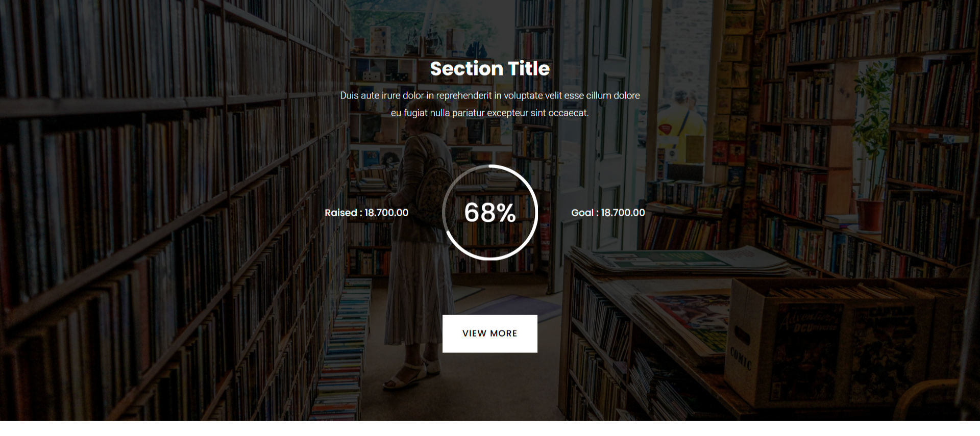Select the Goal : 18.700.00 label
The width and height of the screenshot is (980, 436).
pyautogui.click(x=607, y=213)
